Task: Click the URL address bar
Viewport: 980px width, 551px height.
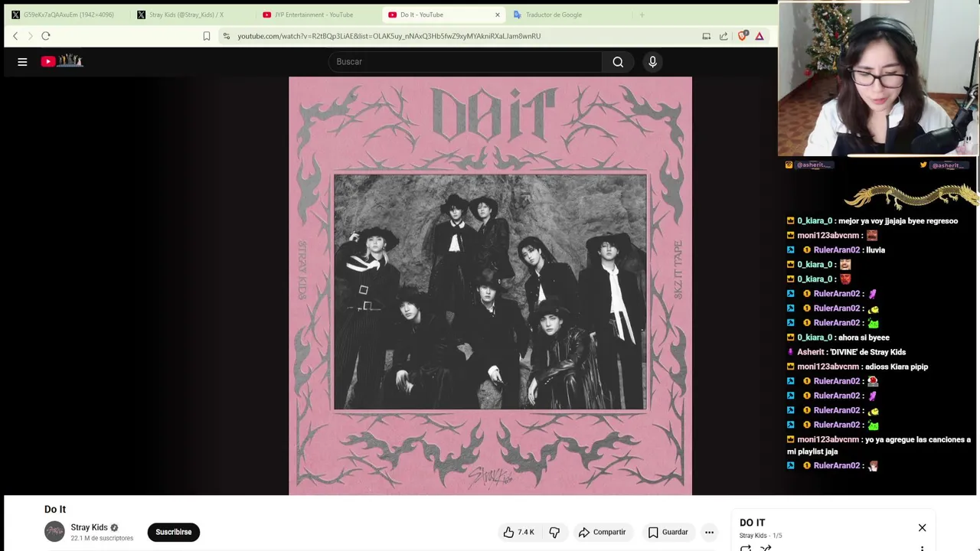Action: [x=459, y=36]
